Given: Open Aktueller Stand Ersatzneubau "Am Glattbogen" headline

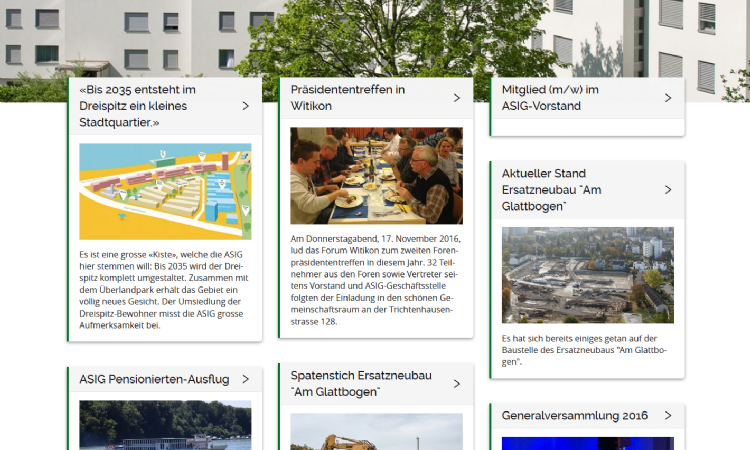Looking at the screenshot, I should coord(551,190).
